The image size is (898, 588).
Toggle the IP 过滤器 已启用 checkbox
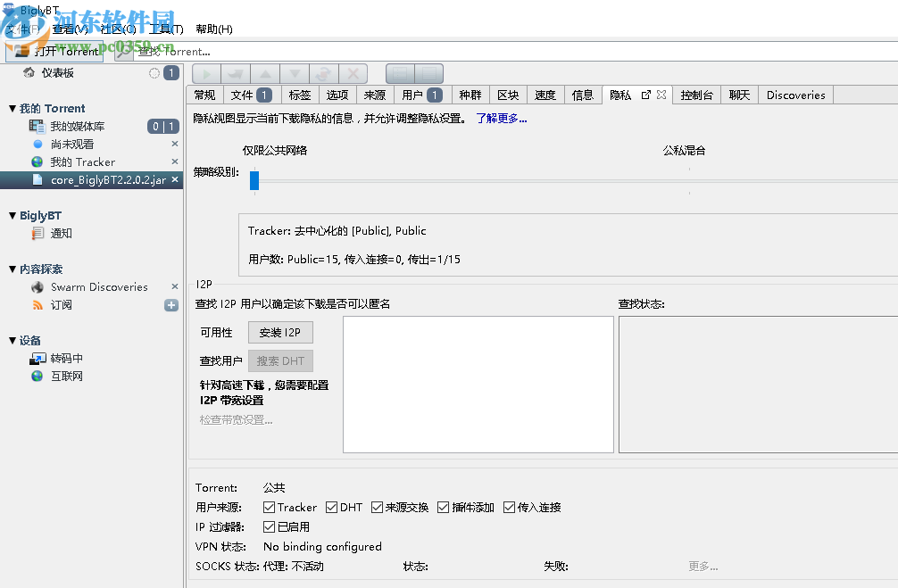[x=269, y=526]
